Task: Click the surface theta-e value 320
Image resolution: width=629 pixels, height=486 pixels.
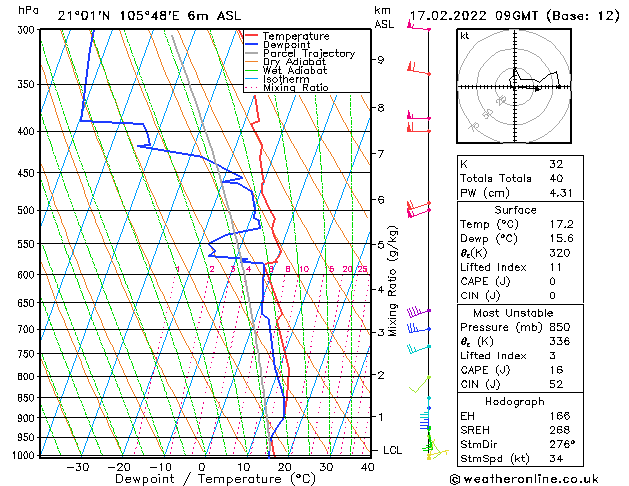Action: click(560, 253)
